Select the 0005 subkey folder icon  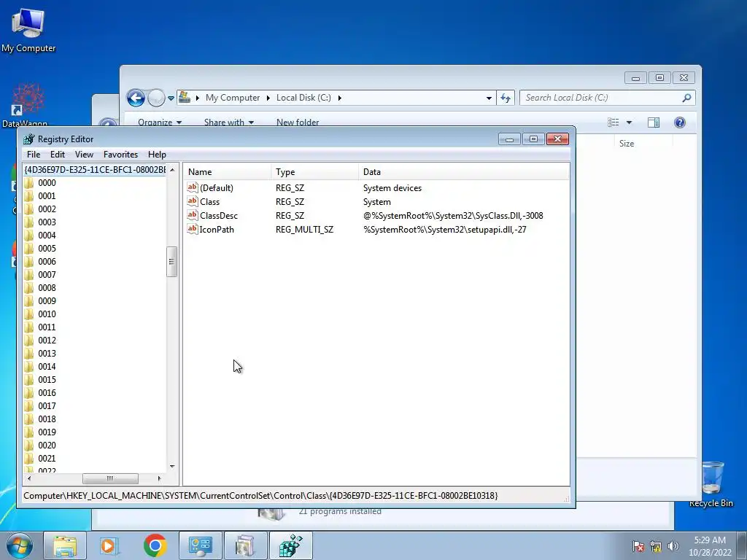pyautogui.click(x=28, y=248)
